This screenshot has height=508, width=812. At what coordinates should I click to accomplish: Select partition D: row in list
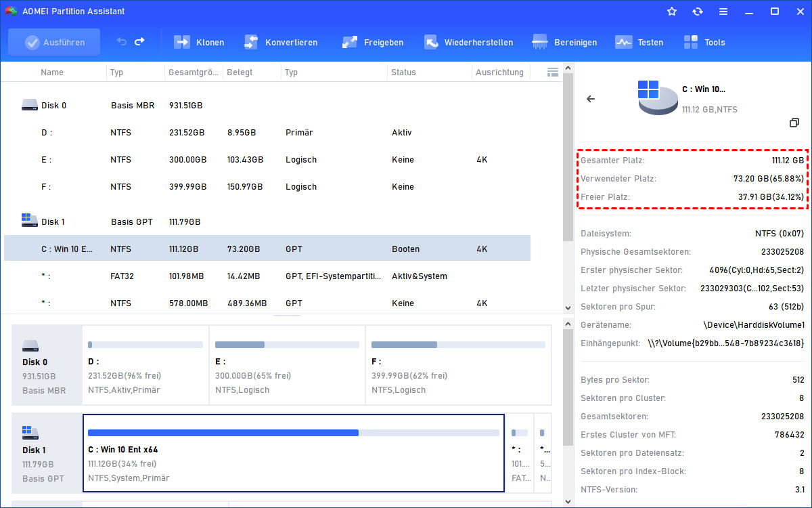point(267,133)
